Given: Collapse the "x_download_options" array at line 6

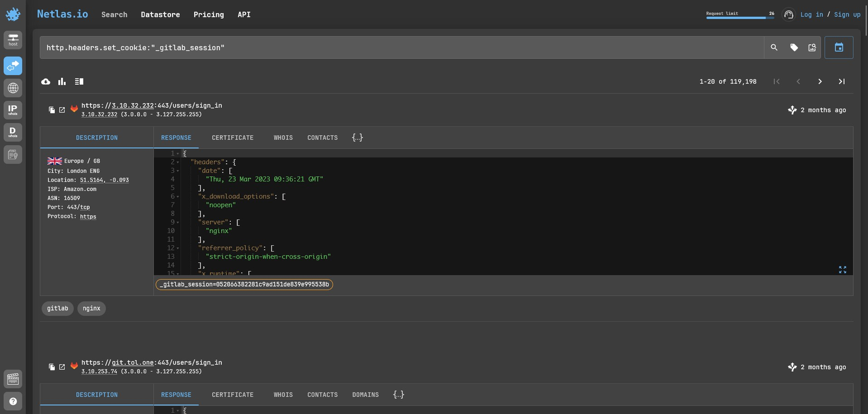Looking at the screenshot, I should (x=178, y=197).
